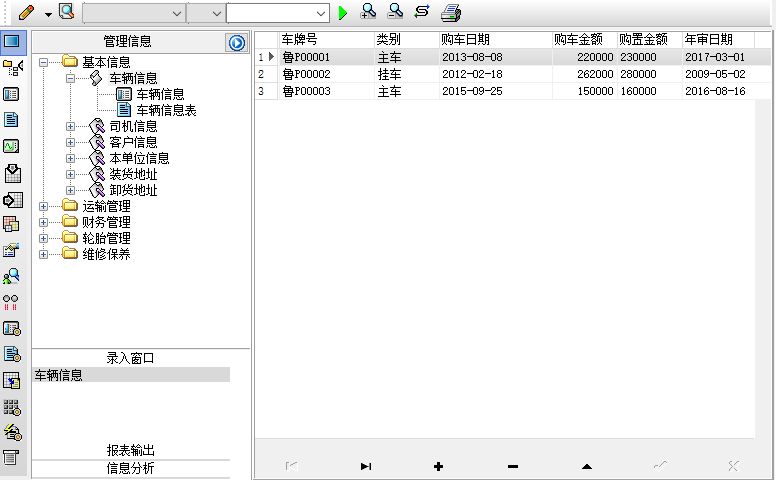Click the blue circular play button beside 管理信息
Viewport: 776px width, 480px height.
tap(237, 43)
